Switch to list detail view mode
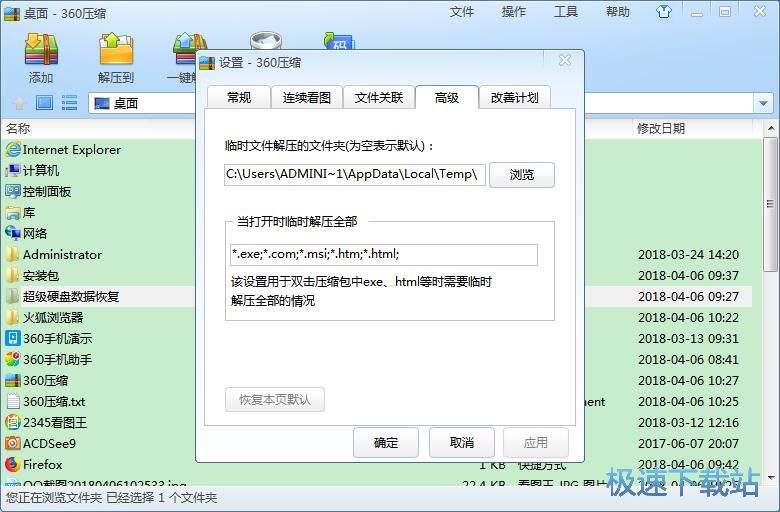The width and height of the screenshot is (780, 512). pos(69,103)
